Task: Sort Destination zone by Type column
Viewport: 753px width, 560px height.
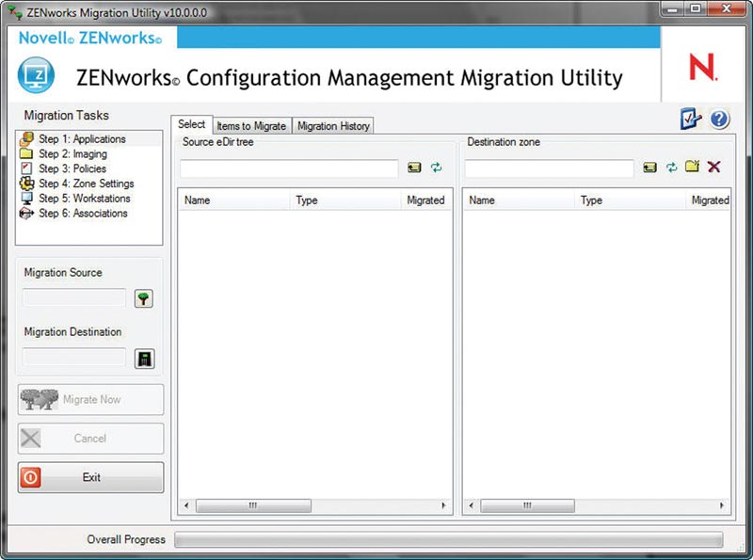Action: tap(630, 200)
